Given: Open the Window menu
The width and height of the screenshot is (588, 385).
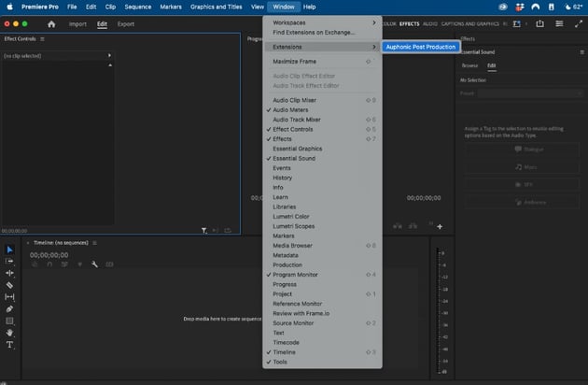Looking at the screenshot, I should 284,7.
